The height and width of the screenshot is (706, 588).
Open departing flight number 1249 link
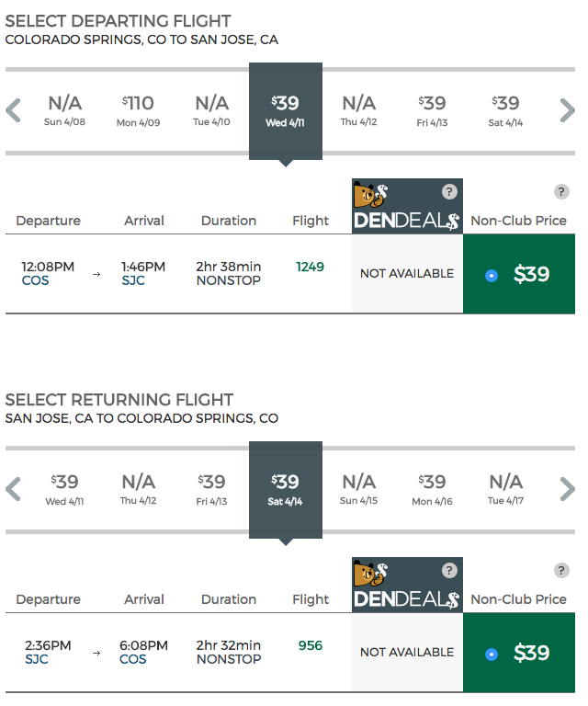310,267
